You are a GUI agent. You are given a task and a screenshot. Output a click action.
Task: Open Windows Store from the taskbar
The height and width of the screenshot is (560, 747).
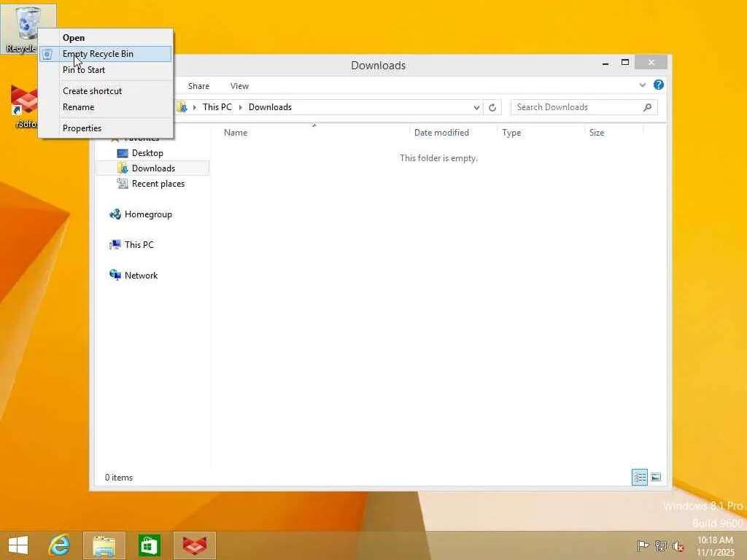(149, 545)
